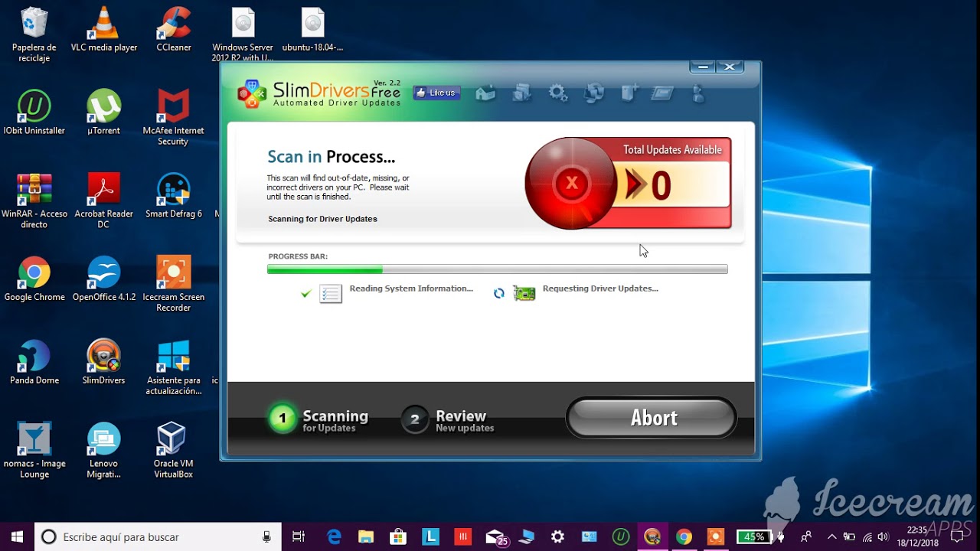Image resolution: width=980 pixels, height=551 pixels.
Task: Click the text "Requesting Driver Updates..."
Action: click(600, 289)
